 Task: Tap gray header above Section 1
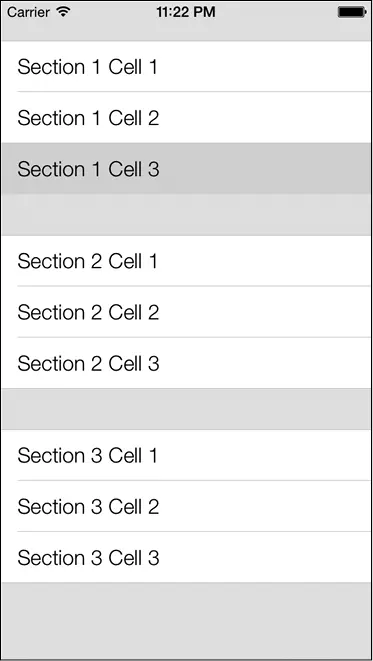(x=186, y=32)
